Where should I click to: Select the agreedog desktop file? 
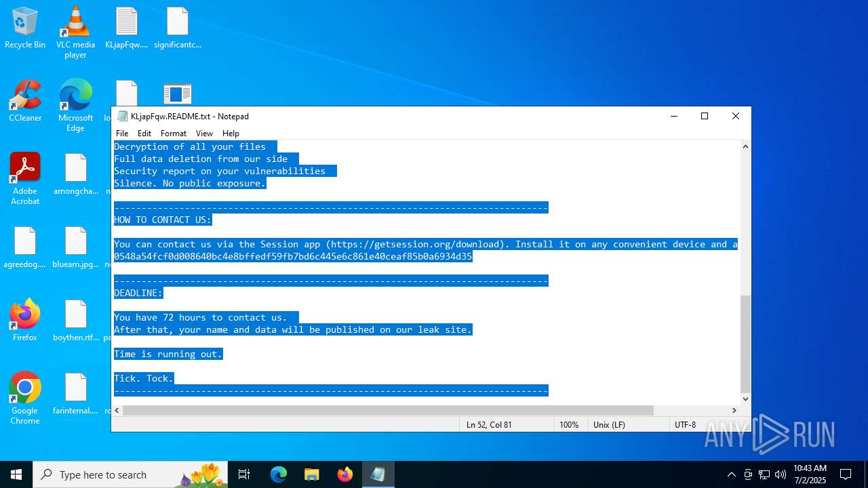[25, 248]
